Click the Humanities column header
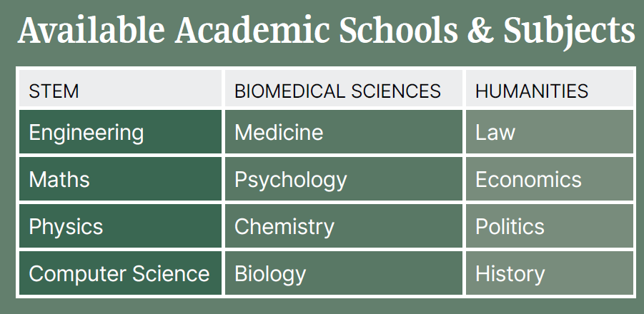Image resolution: width=644 pixels, height=314 pixels. pyautogui.click(x=550, y=88)
